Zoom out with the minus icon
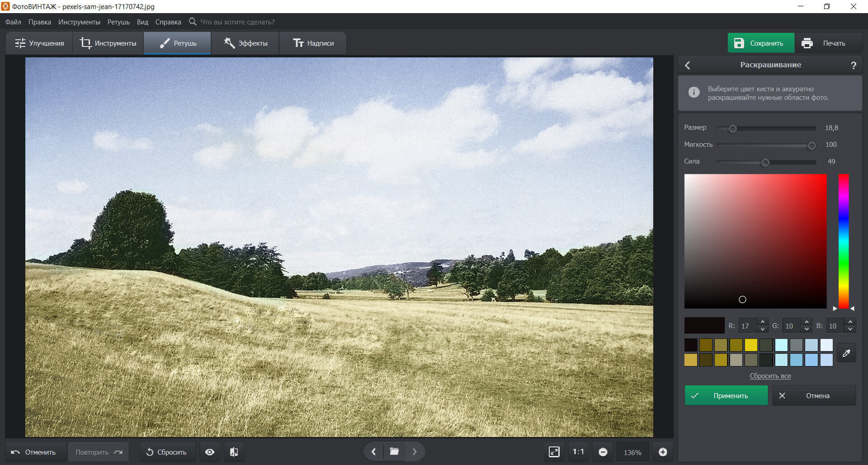The width and height of the screenshot is (868, 465). (x=603, y=452)
